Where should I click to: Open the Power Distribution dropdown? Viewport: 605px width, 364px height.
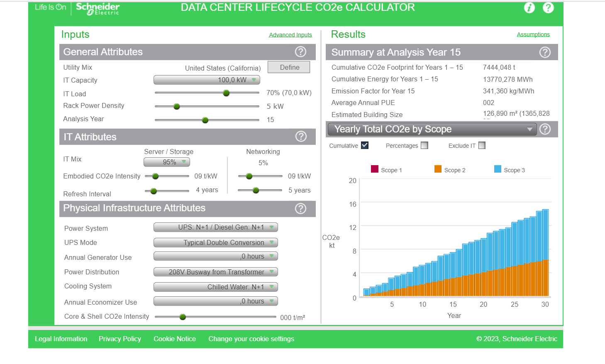pos(216,272)
